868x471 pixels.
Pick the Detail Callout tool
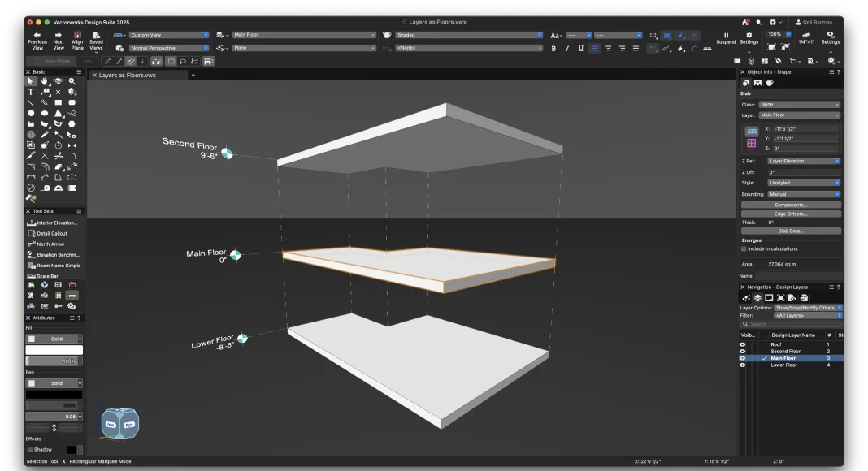pos(52,233)
